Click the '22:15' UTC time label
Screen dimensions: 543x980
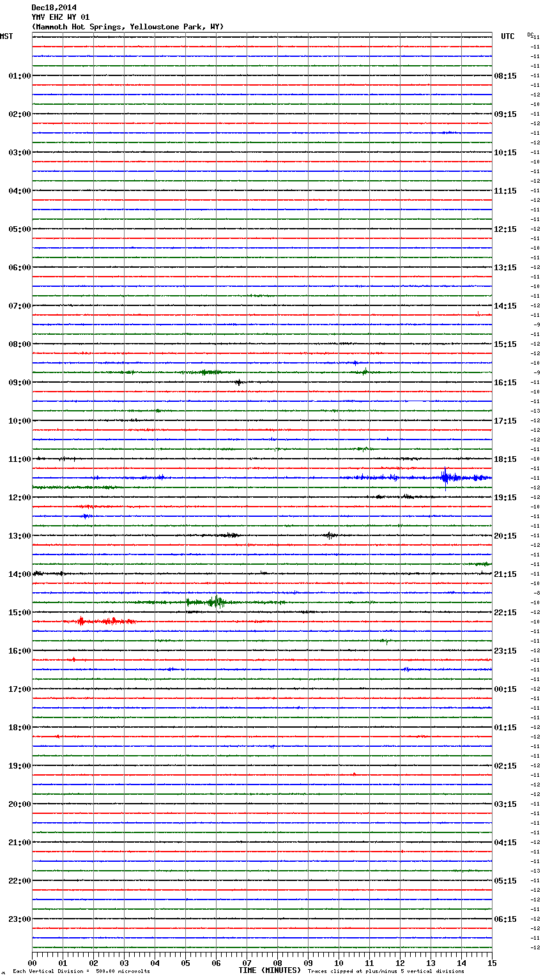[x=505, y=613]
